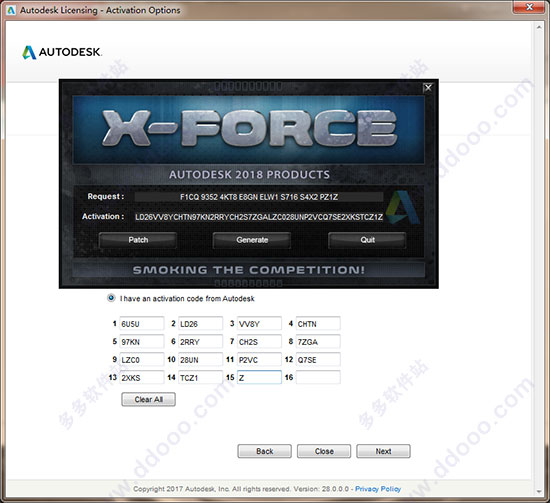550x503 pixels.
Task: Click the Back button
Action: click(264, 451)
